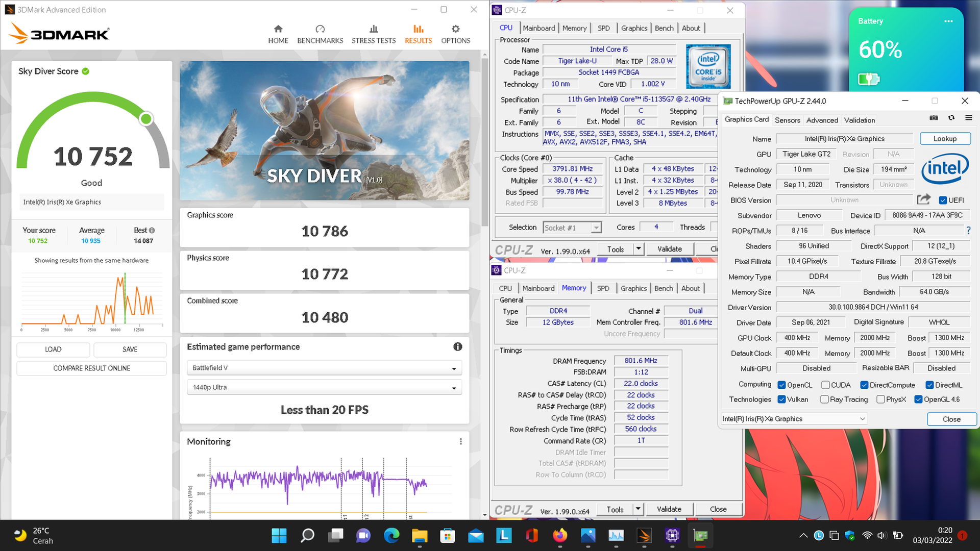Launch Microsoft Edge from the taskbar
Screen dimensions: 980x551
[391, 535]
